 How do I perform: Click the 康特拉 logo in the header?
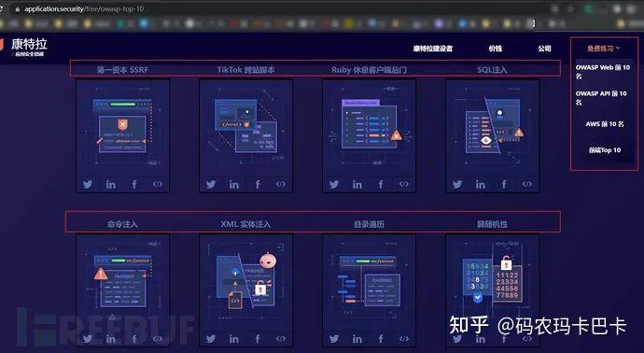pyautogui.click(x=24, y=47)
